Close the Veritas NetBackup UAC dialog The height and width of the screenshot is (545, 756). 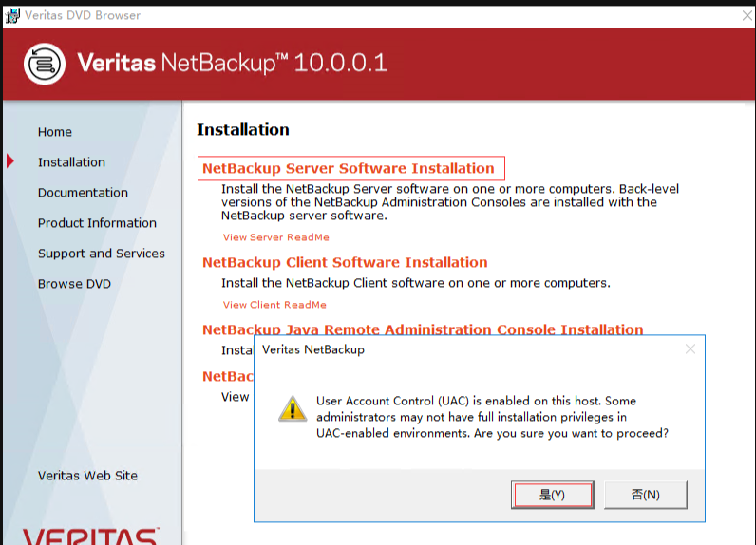click(690, 348)
